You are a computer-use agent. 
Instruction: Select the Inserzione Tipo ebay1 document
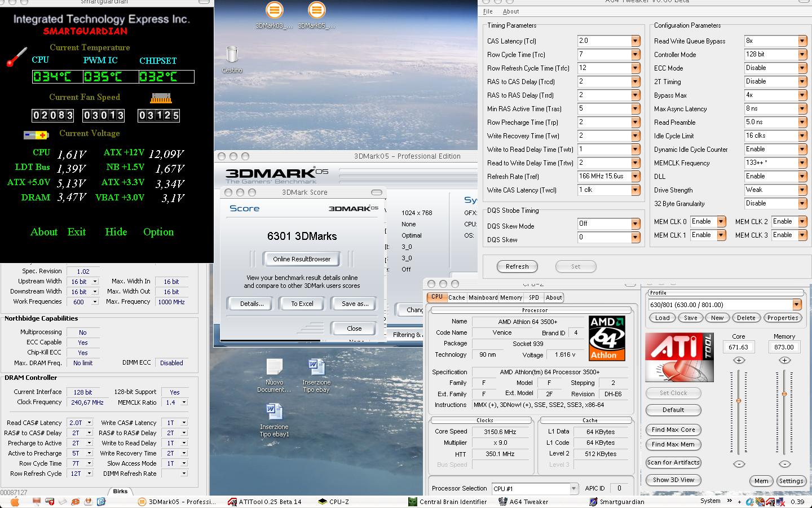(x=274, y=420)
